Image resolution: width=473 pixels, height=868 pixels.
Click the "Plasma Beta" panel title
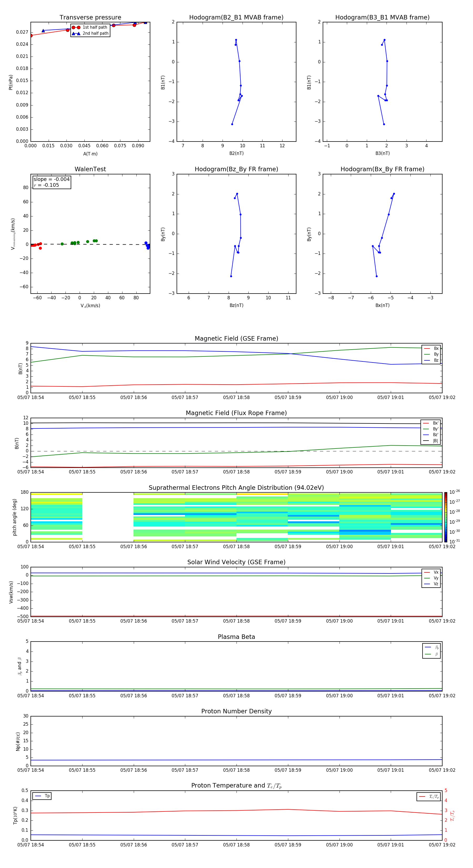coord(236,637)
